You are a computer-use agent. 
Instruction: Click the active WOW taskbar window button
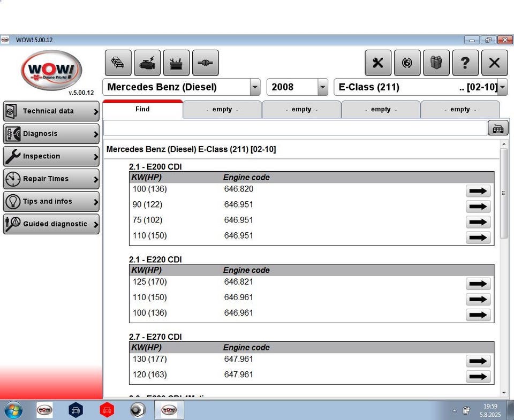point(169,410)
